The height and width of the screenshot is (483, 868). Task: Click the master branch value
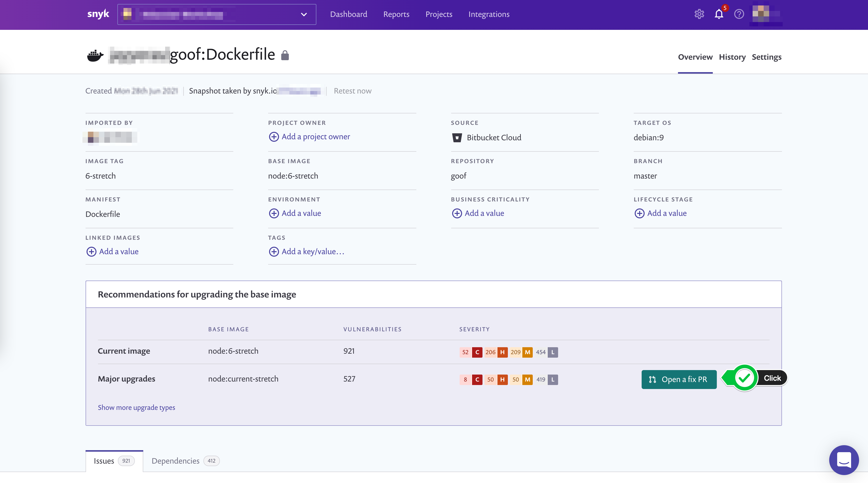(x=645, y=176)
